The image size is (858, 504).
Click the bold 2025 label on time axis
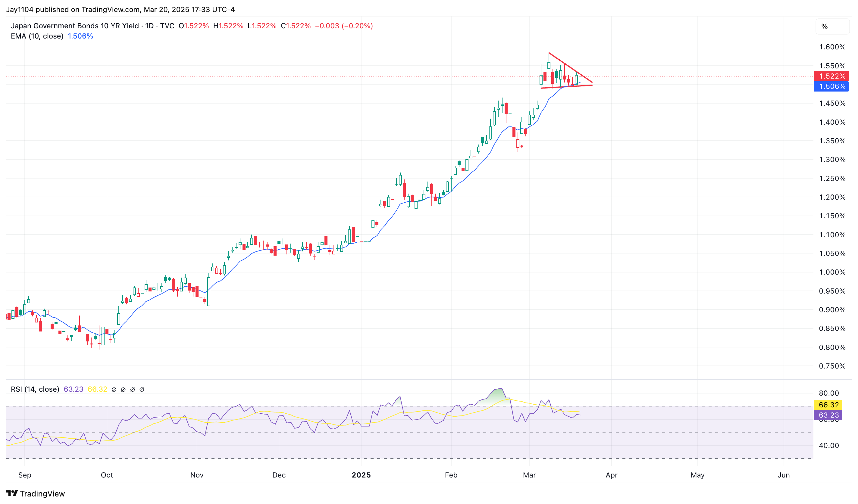click(x=361, y=475)
